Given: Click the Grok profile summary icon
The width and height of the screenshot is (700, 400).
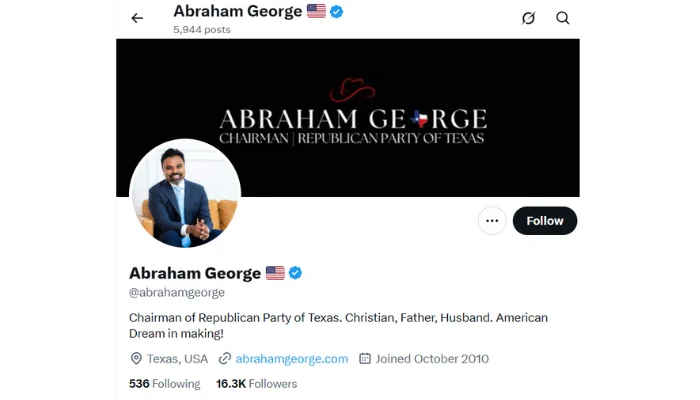Looking at the screenshot, I should point(529,18).
